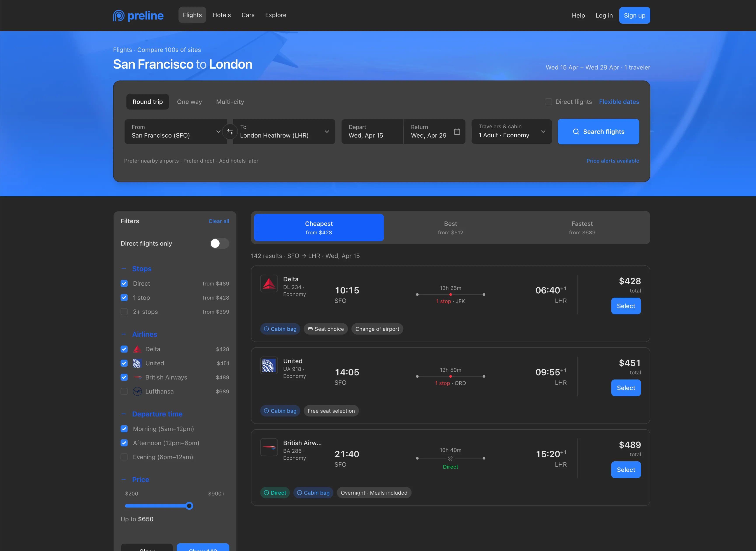Click the Cabin bag badge on British Airways flight
This screenshot has height=551, width=756.
coord(313,493)
